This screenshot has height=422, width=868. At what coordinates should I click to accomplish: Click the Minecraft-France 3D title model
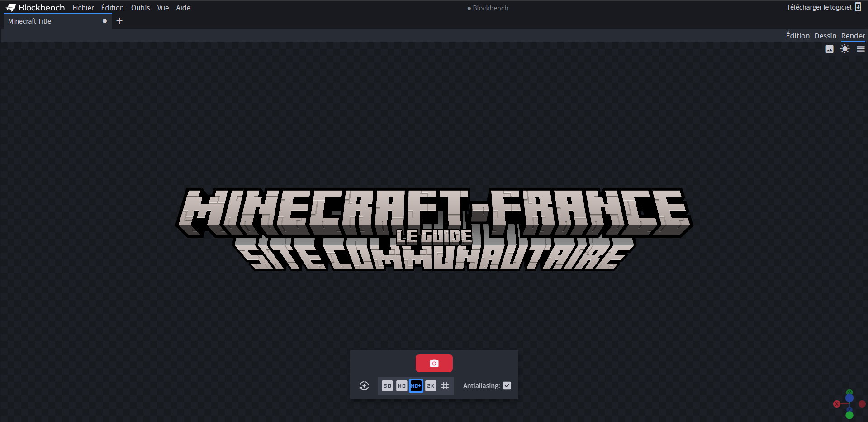(x=434, y=229)
